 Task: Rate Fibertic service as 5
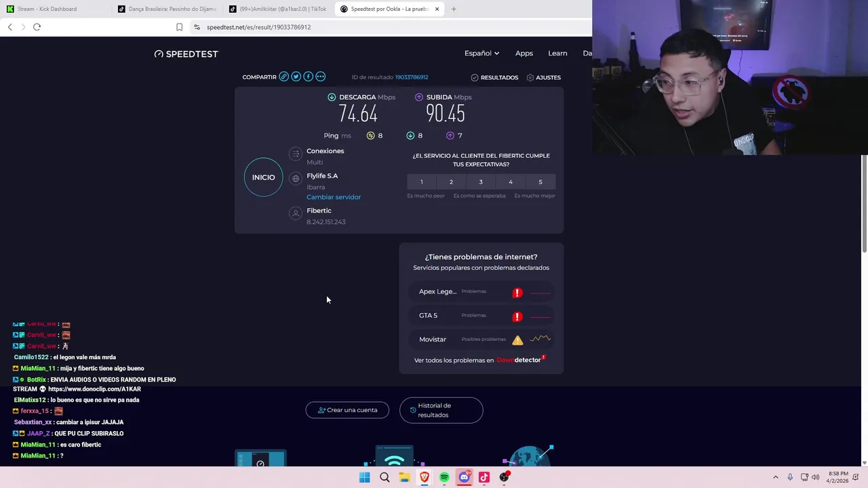click(x=540, y=182)
